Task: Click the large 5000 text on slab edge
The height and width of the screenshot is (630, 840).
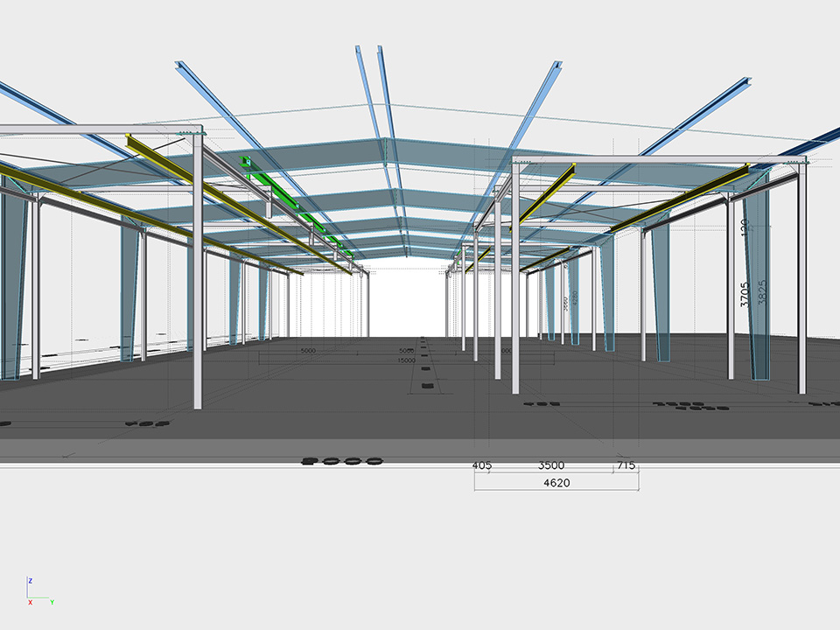Action: pyautogui.click(x=341, y=459)
